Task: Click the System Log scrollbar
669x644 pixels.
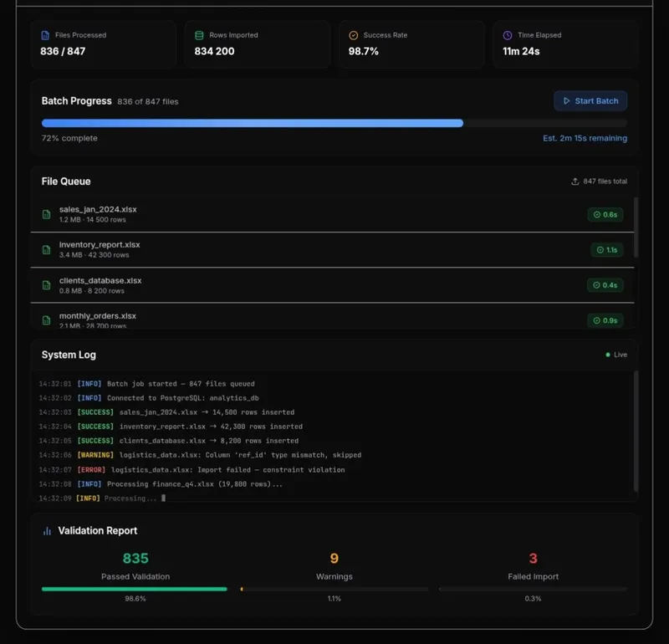Action: tap(636, 432)
